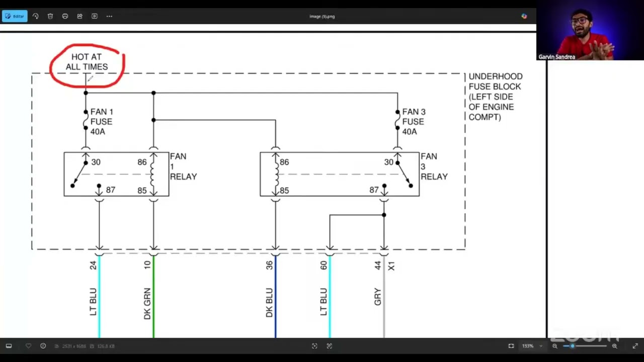Screen dimensions: 644x362
Task: Click the UNDERHOOD FUSE BLOCK label
Action: point(496,97)
